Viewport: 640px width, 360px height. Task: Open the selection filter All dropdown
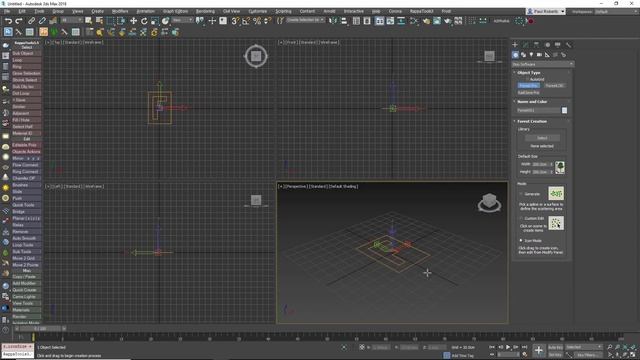coord(71,20)
